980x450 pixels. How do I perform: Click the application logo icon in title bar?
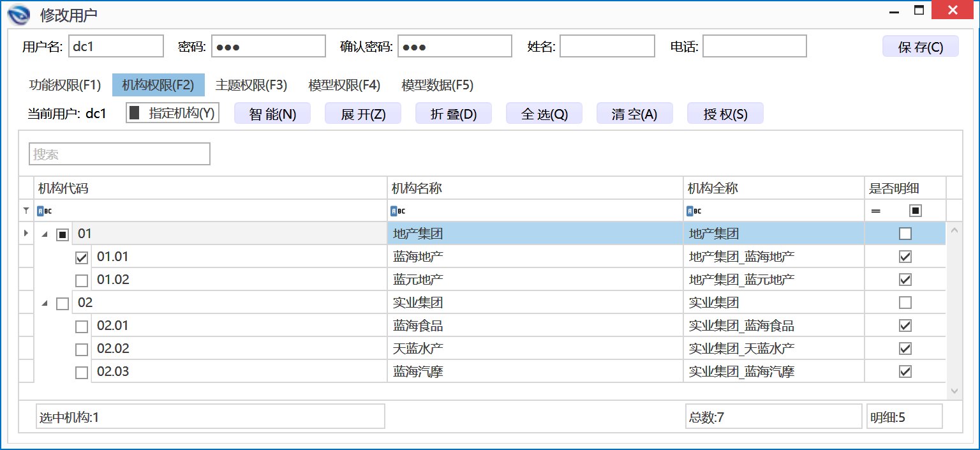[x=19, y=13]
